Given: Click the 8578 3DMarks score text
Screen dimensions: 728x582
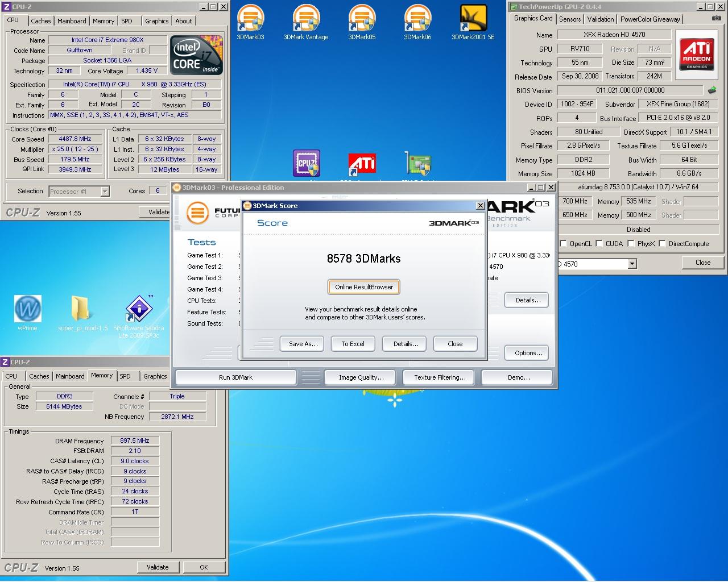Looking at the screenshot, I should tap(364, 259).
